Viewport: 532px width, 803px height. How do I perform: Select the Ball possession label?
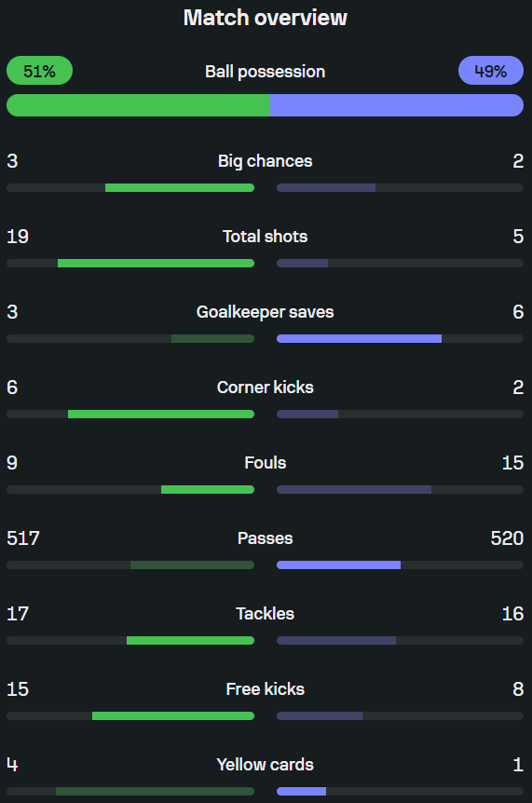(x=266, y=72)
